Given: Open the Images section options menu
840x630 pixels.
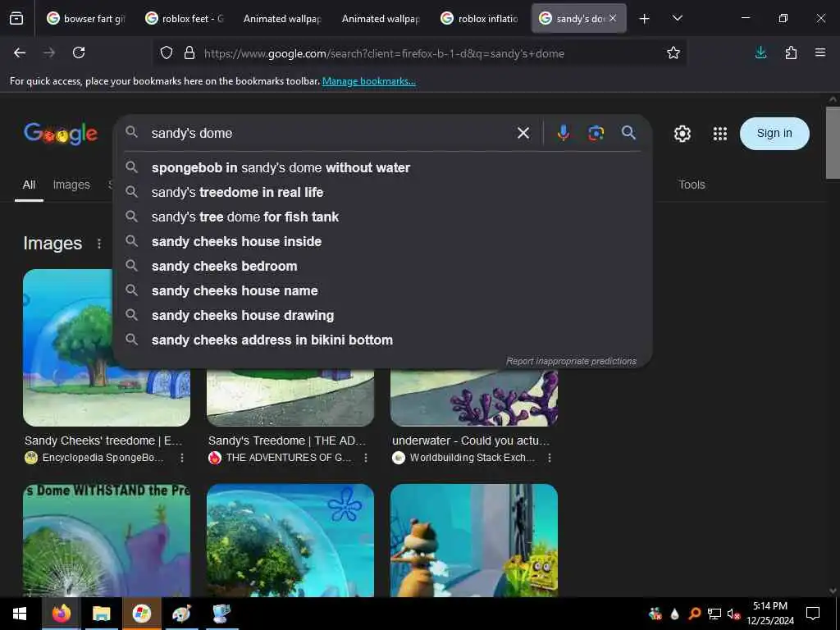Looking at the screenshot, I should pos(99,244).
